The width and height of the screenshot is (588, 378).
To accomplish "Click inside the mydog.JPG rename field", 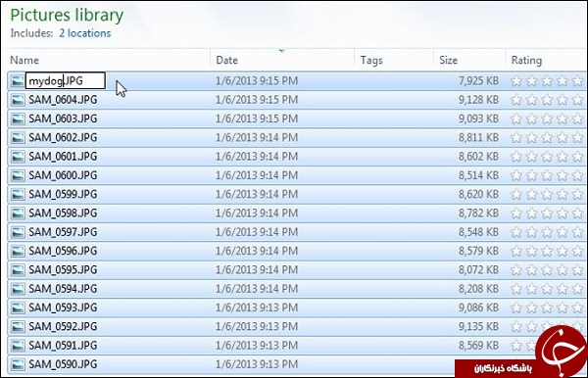I will tap(66, 80).
